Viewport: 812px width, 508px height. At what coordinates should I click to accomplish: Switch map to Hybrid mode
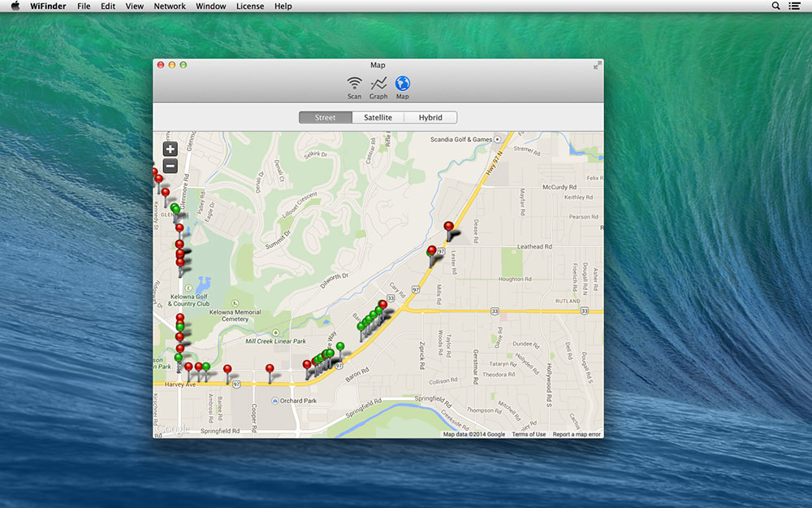click(430, 118)
